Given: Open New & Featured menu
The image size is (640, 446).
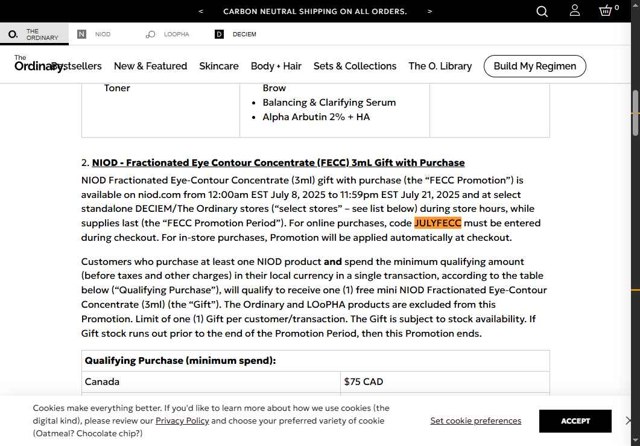Looking at the screenshot, I should (x=151, y=66).
